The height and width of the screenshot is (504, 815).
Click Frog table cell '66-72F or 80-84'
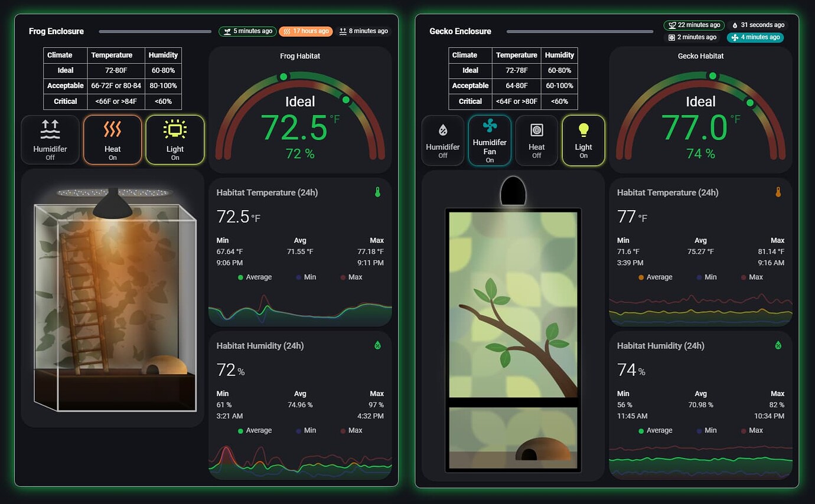click(x=116, y=86)
